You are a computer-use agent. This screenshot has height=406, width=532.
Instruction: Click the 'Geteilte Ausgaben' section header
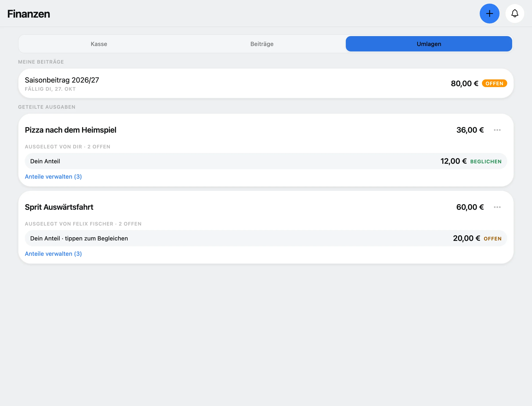(x=47, y=107)
